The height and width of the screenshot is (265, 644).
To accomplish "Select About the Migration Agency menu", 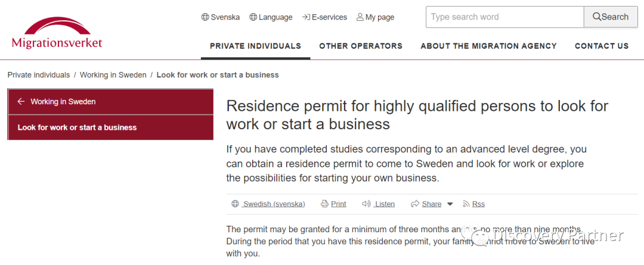I will tap(489, 46).
